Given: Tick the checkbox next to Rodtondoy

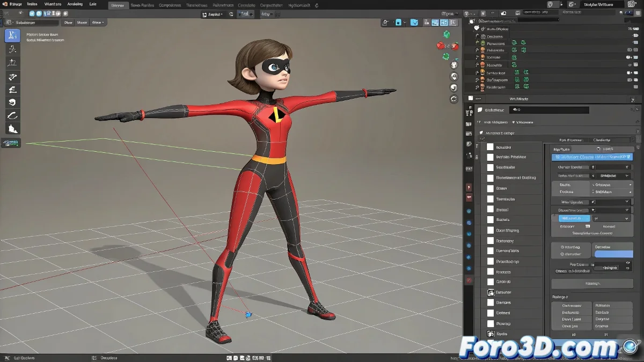Looking at the screenshot, I should coord(490,240).
